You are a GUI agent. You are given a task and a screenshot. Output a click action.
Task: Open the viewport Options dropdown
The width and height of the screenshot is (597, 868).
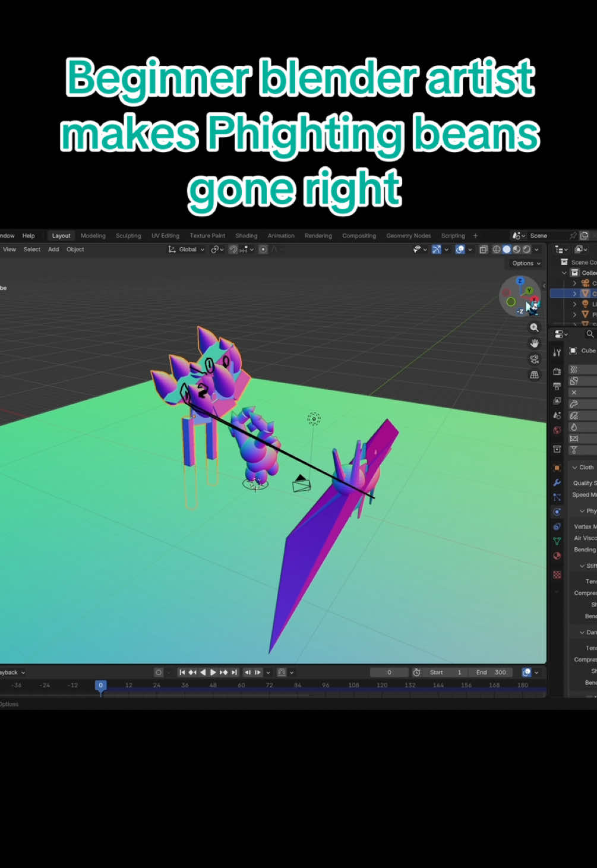point(526,263)
